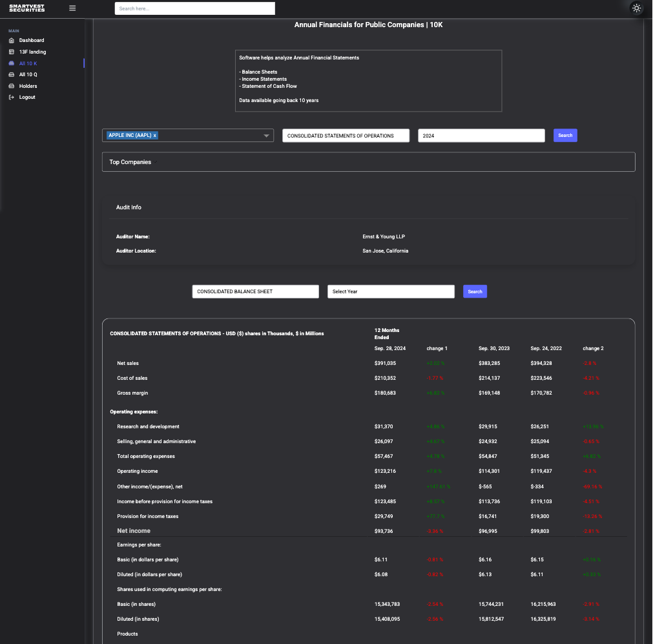
Task: Click Basic (in dollars per share) label
Action: pos(148,560)
